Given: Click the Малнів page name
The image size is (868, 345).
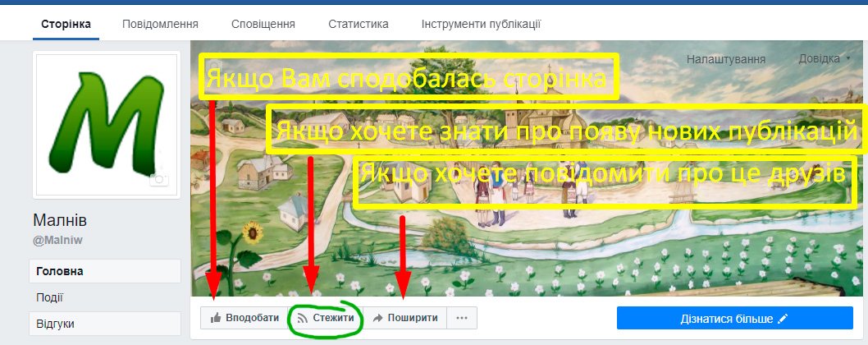Looking at the screenshot, I should tap(60, 221).
